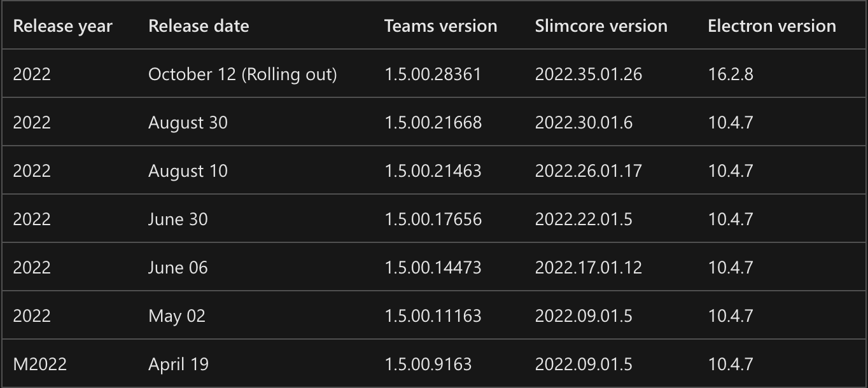Image resolution: width=868 pixels, height=388 pixels.
Task: Click the Release date column header
Action: point(199,26)
